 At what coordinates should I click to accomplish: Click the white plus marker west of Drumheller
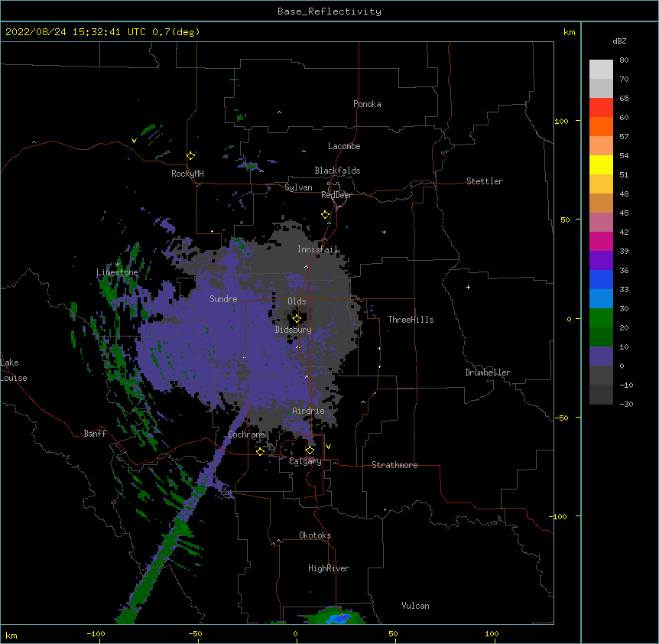coord(468,287)
